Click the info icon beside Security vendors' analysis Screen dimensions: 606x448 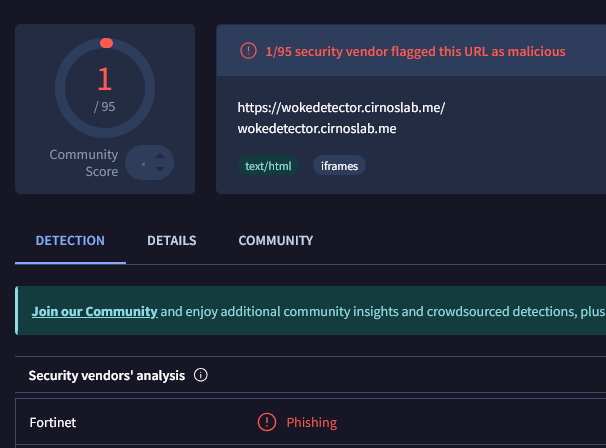200,376
